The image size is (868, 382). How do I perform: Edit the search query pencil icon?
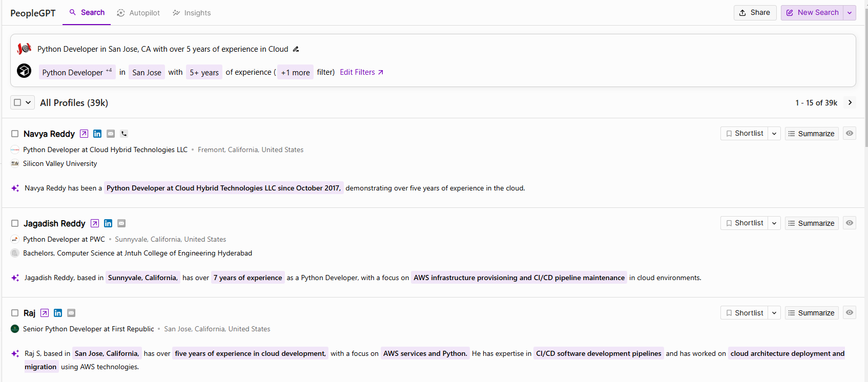296,49
